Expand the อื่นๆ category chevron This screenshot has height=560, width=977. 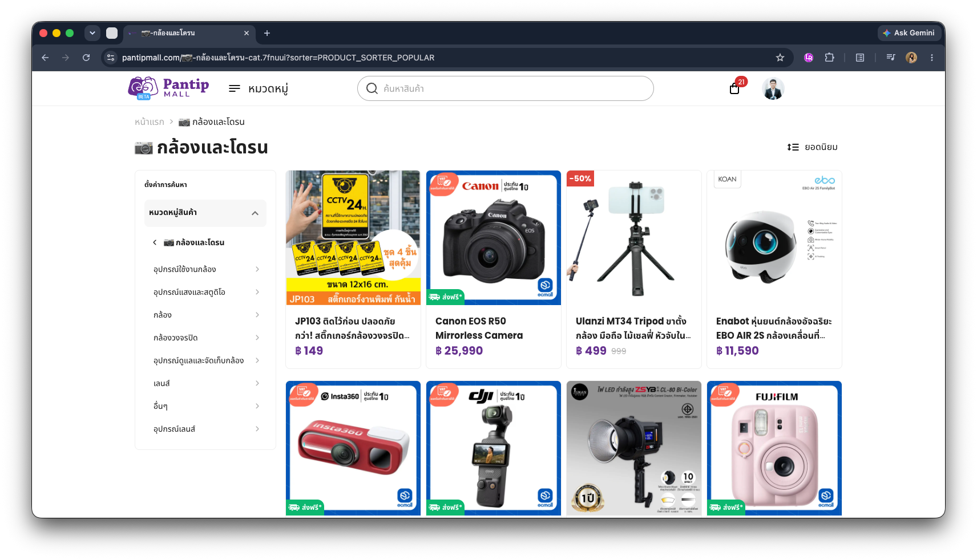(x=257, y=406)
